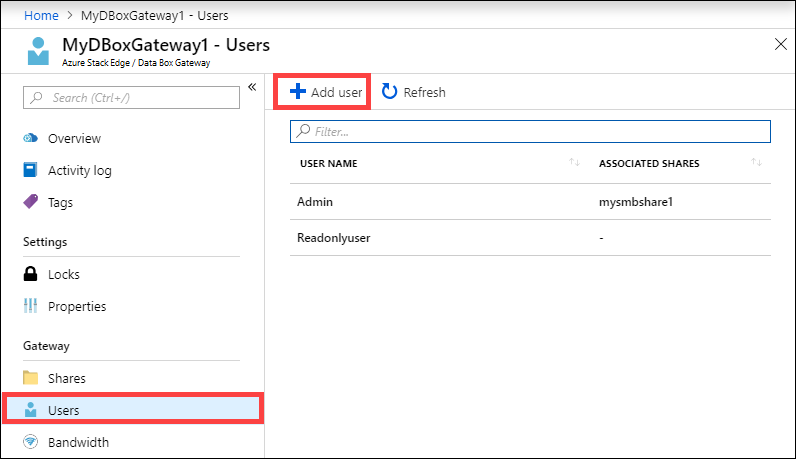Close the Users blade with X
Image resolution: width=796 pixels, height=459 pixels.
tap(781, 44)
